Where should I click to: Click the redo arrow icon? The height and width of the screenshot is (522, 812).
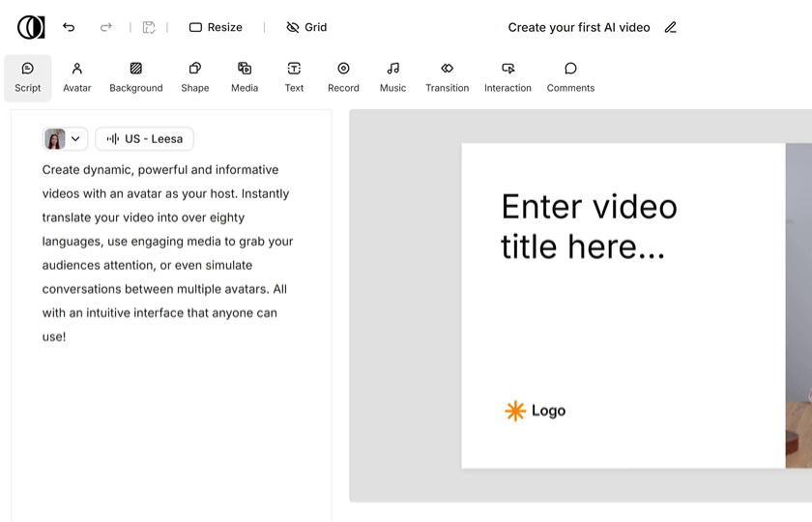(106, 27)
